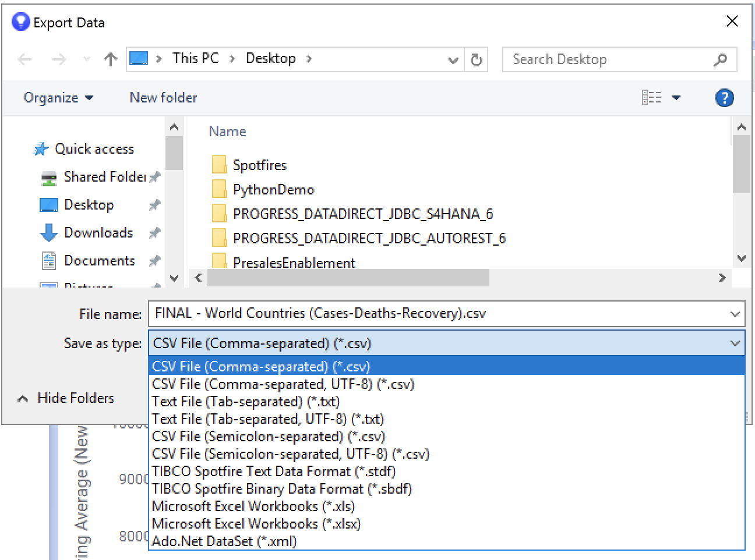Click the Search Desktop input field

606,59
